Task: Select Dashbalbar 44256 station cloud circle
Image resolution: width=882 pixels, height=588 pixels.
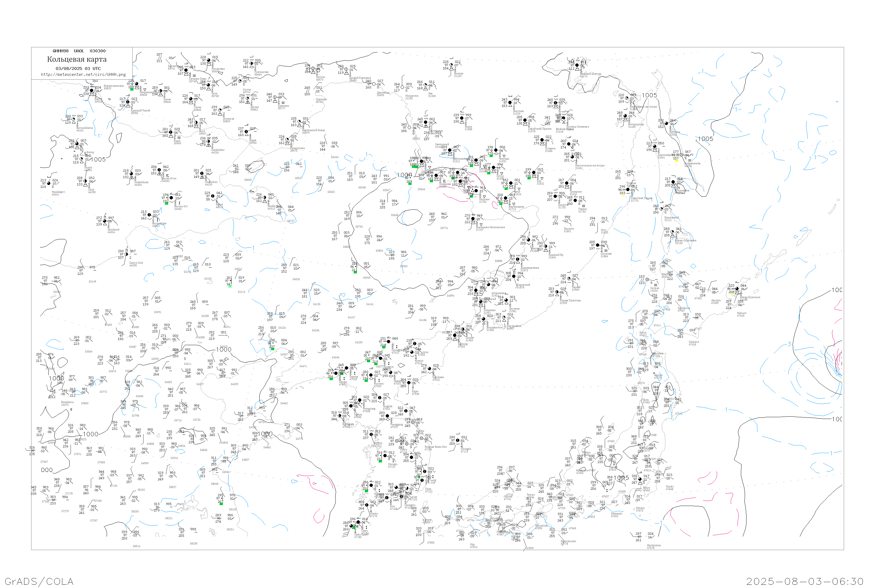Action: 208,141
